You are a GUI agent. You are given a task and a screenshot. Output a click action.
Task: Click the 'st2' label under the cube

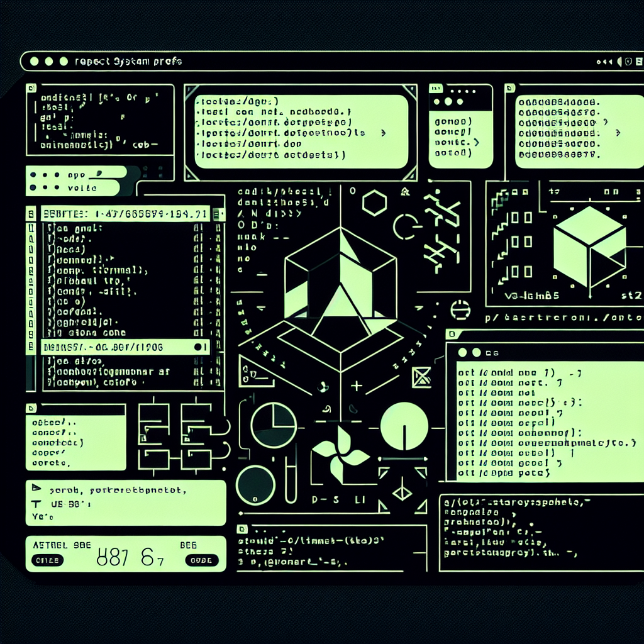(x=631, y=296)
